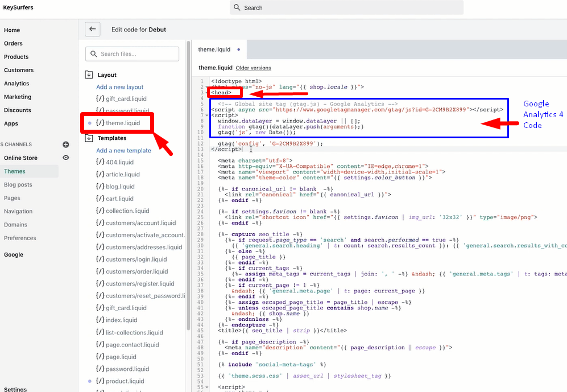Click the meta charset line 15
This screenshot has width=567, height=392.
(x=255, y=160)
